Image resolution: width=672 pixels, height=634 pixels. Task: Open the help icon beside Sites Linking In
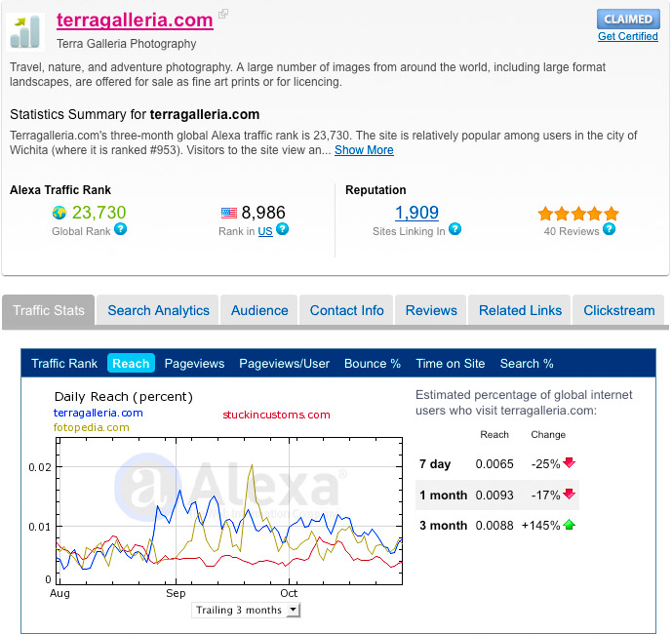(x=455, y=229)
